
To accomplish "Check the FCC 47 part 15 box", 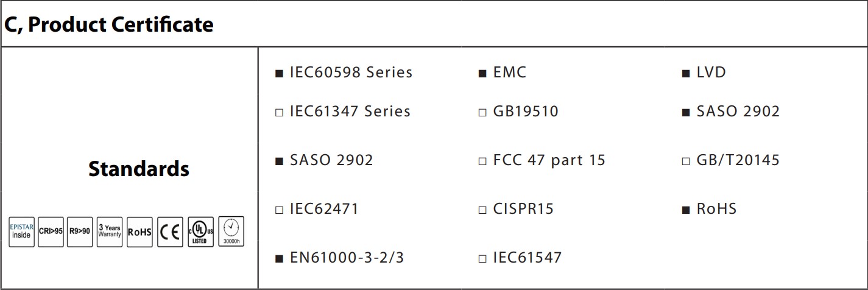I will click(x=482, y=161).
